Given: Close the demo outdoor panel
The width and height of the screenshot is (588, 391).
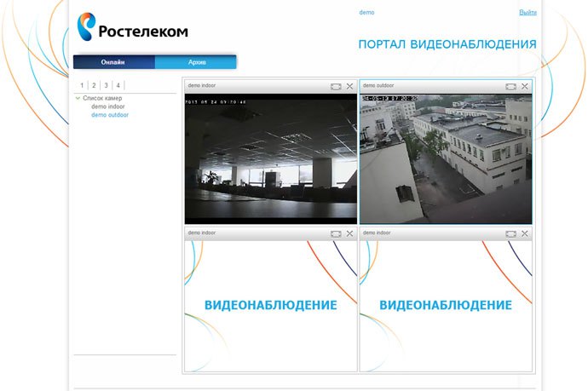Looking at the screenshot, I should (525, 87).
